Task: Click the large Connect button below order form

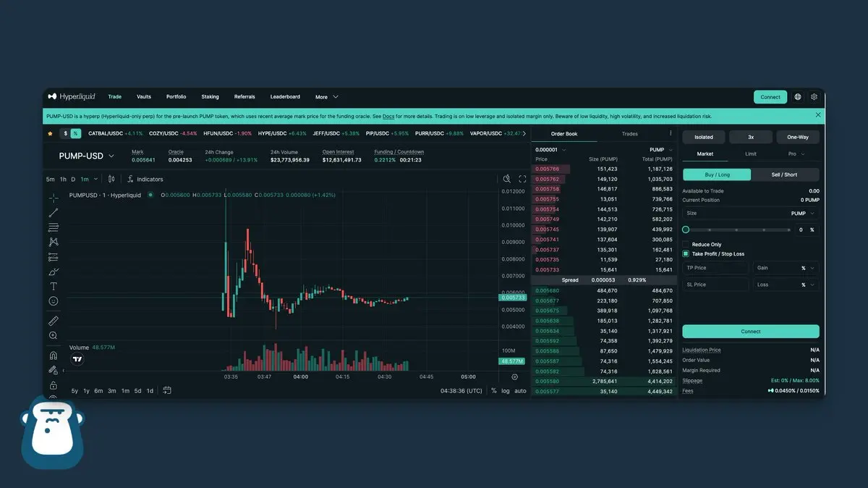Action: point(751,332)
